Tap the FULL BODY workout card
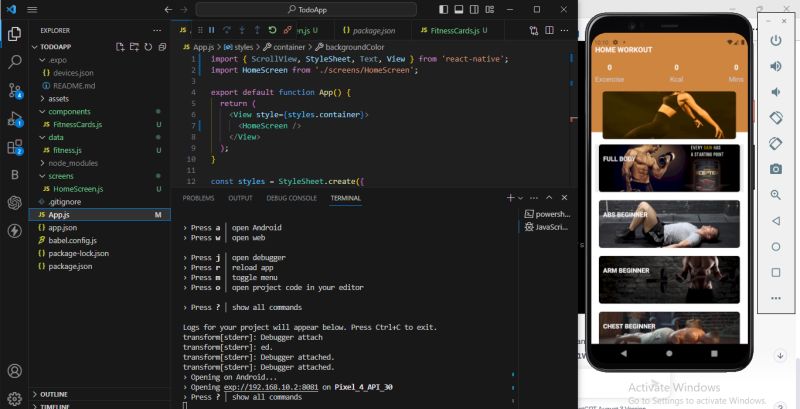Image resolution: width=800 pixels, height=409 pixels. 669,168
